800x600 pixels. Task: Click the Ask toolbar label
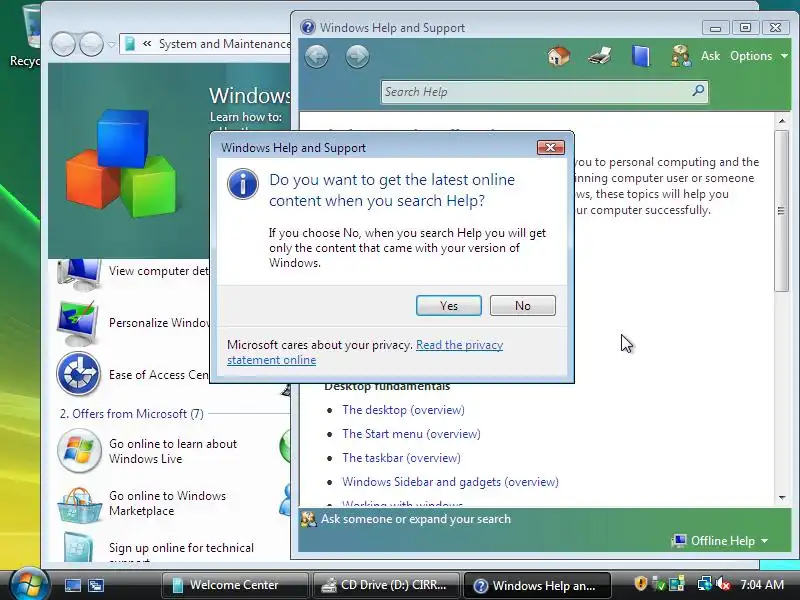(710, 56)
